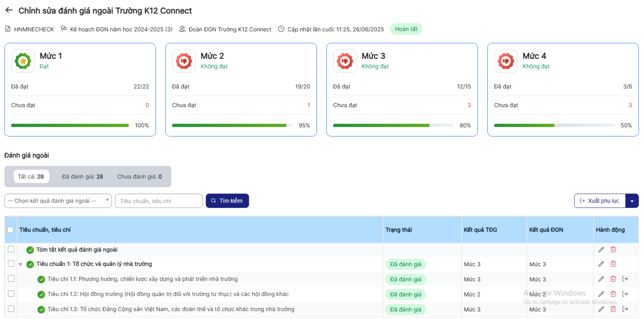Check the box for Tiêu chí 1.1

[x=11, y=279]
